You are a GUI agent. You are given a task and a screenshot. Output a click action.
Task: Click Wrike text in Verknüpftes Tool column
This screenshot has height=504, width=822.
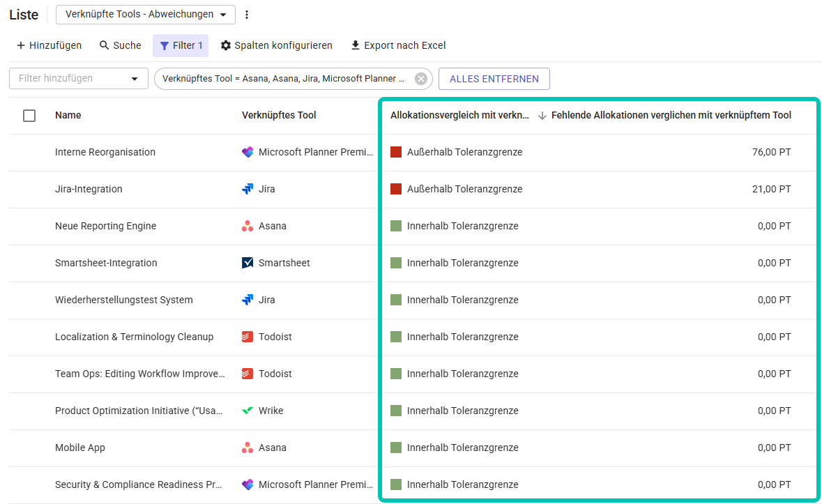pyautogui.click(x=271, y=411)
